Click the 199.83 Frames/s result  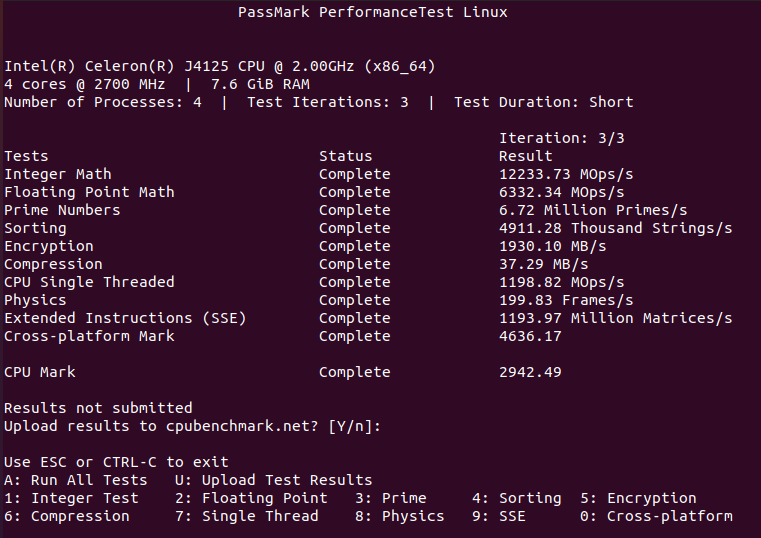(x=566, y=300)
